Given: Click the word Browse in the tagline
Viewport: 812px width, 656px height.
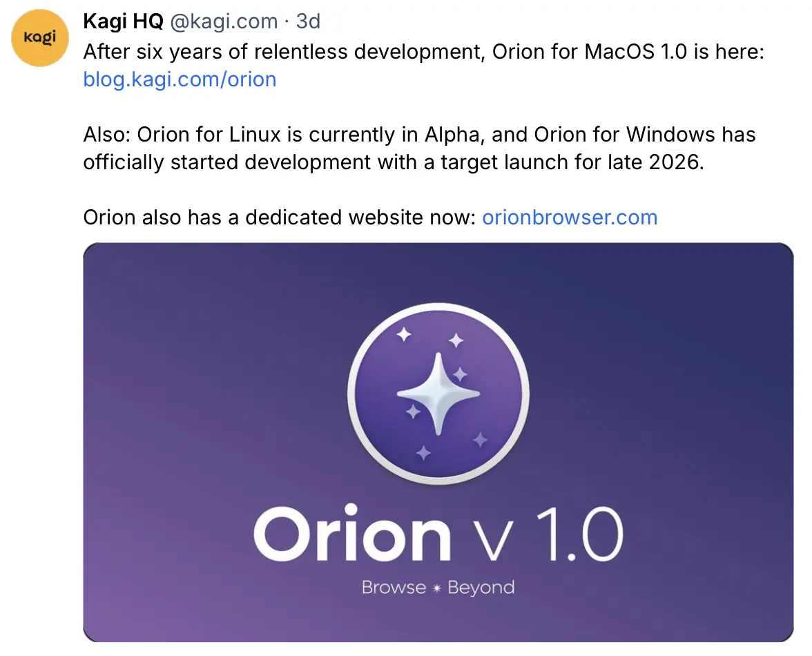Looking at the screenshot, I should click(x=394, y=588).
